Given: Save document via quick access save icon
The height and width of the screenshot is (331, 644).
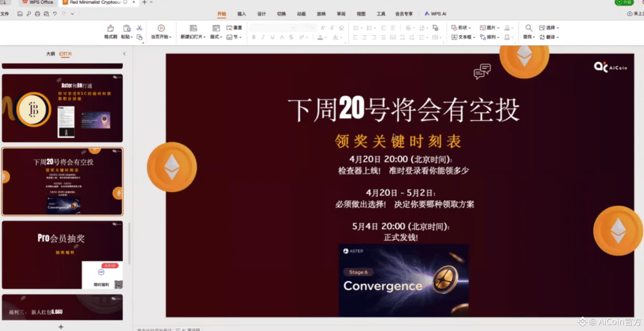Looking at the screenshot, I should pos(20,14).
